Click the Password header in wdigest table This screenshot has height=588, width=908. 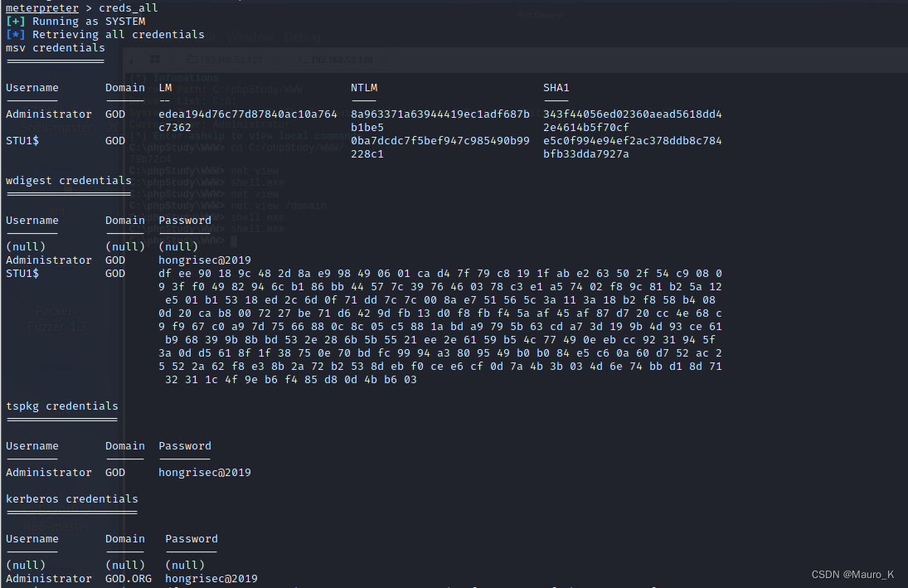coord(185,220)
